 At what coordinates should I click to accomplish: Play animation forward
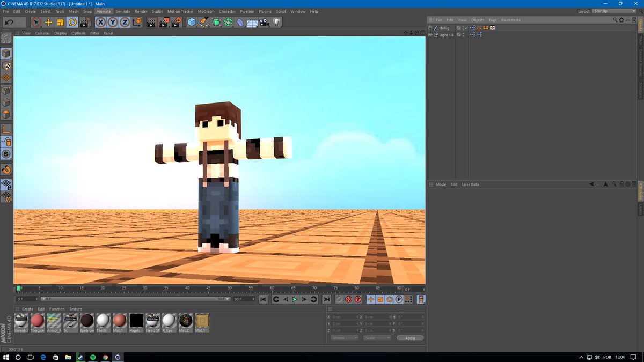295,299
